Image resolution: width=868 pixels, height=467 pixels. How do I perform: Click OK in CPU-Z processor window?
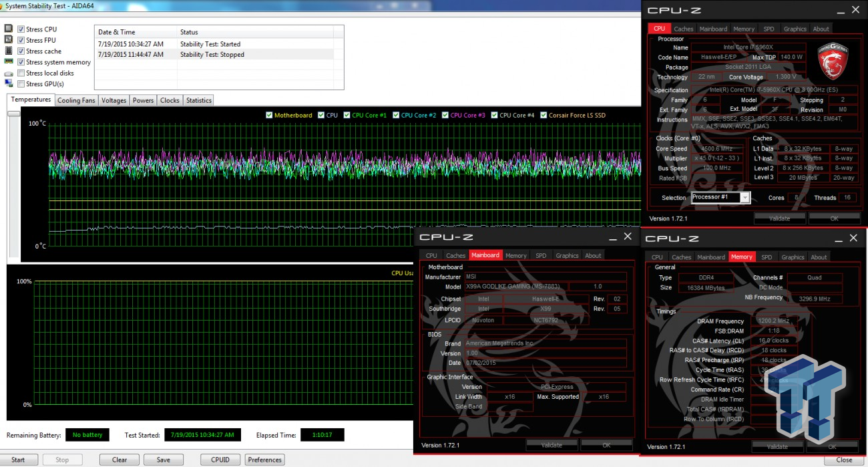pos(834,218)
